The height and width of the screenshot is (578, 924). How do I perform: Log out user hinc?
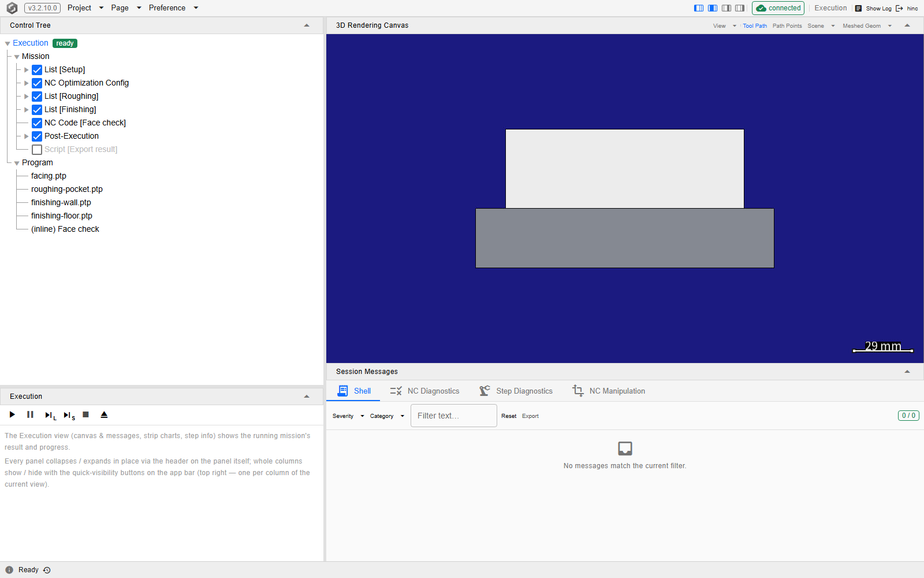907,8
